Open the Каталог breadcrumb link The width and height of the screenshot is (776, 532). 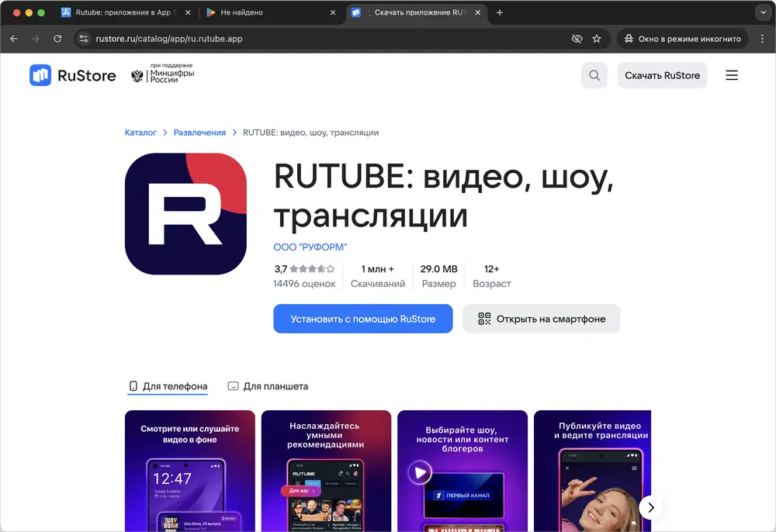140,133
